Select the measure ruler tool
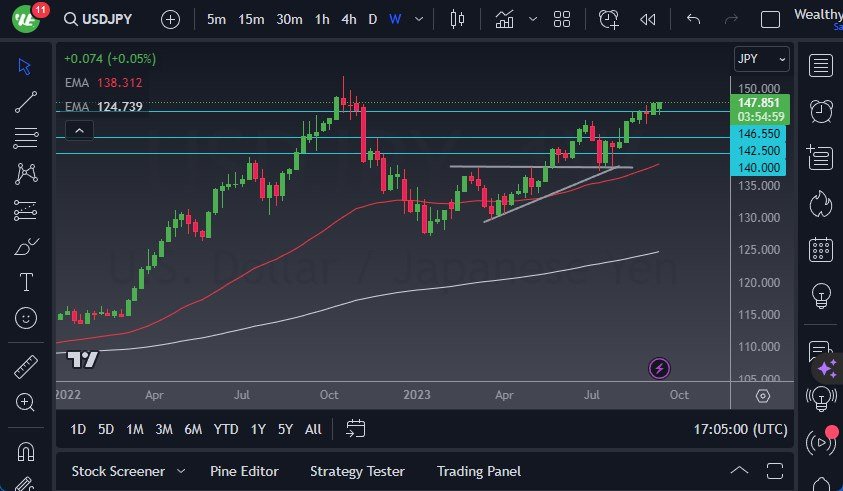The height and width of the screenshot is (491, 843). click(26, 367)
